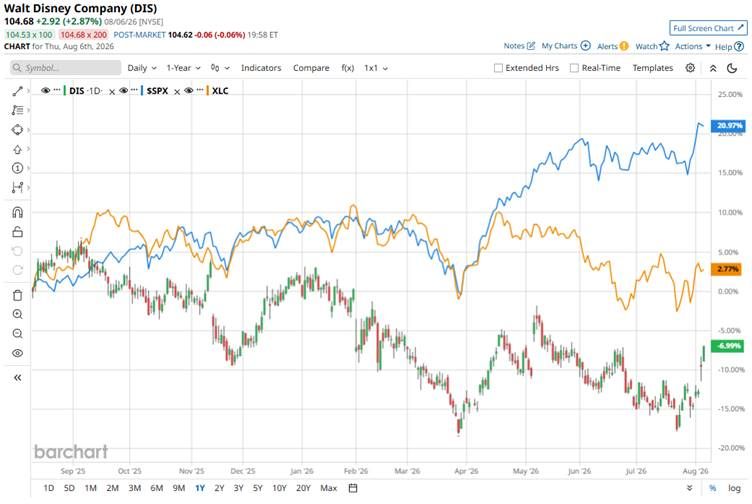Enable the Real-Time checkbox
752x504 pixels.
pyautogui.click(x=574, y=68)
